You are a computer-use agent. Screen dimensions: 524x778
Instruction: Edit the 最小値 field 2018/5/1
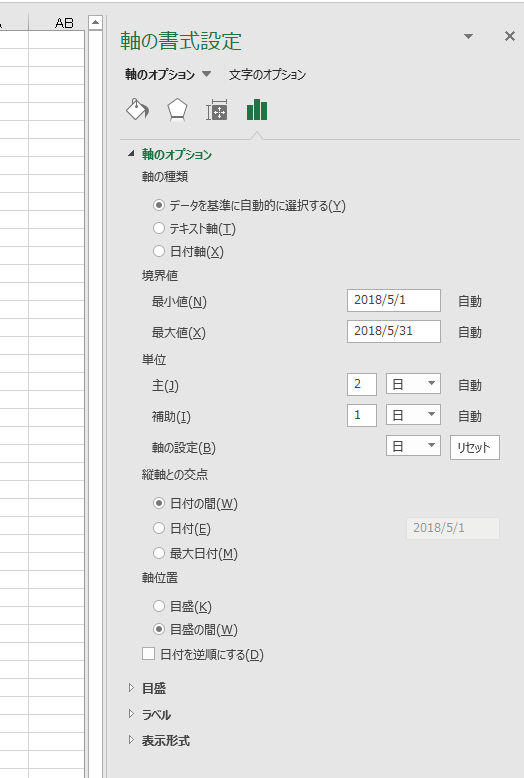tap(393, 300)
